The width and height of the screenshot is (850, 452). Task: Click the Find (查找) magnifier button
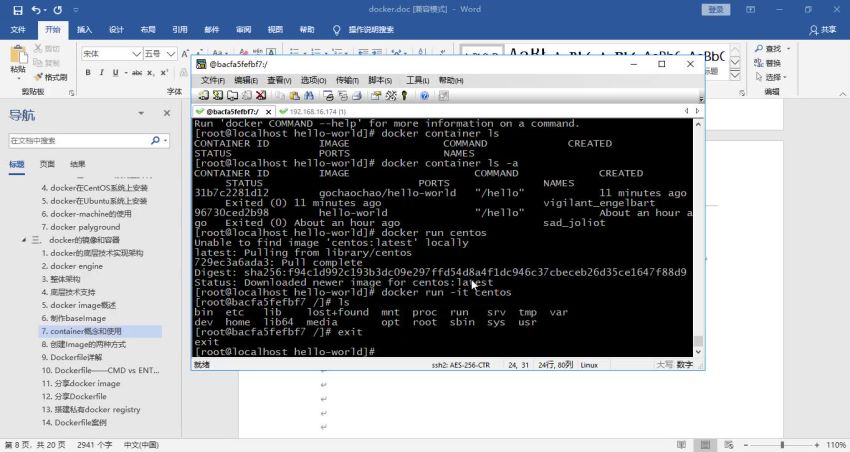pyautogui.click(x=767, y=48)
